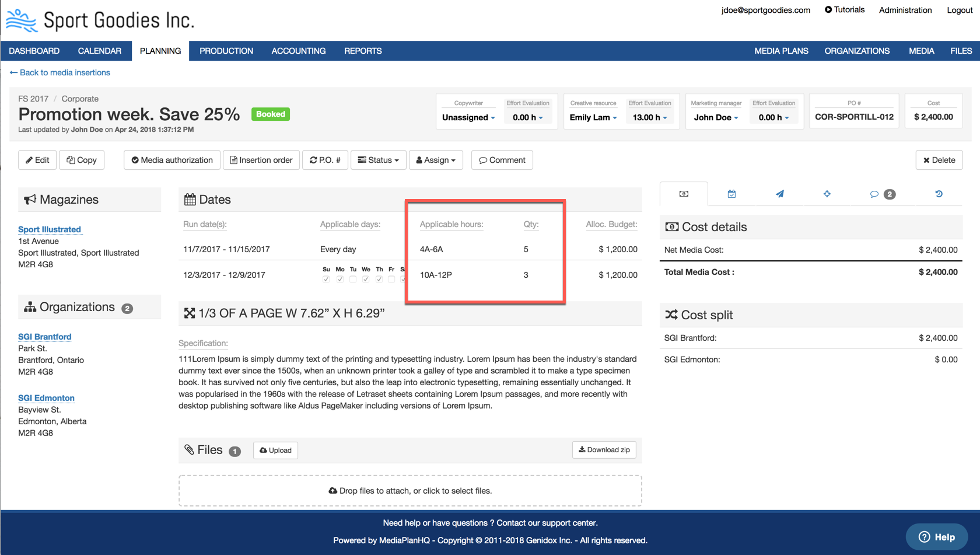Click the Insertion order button

pyautogui.click(x=261, y=160)
